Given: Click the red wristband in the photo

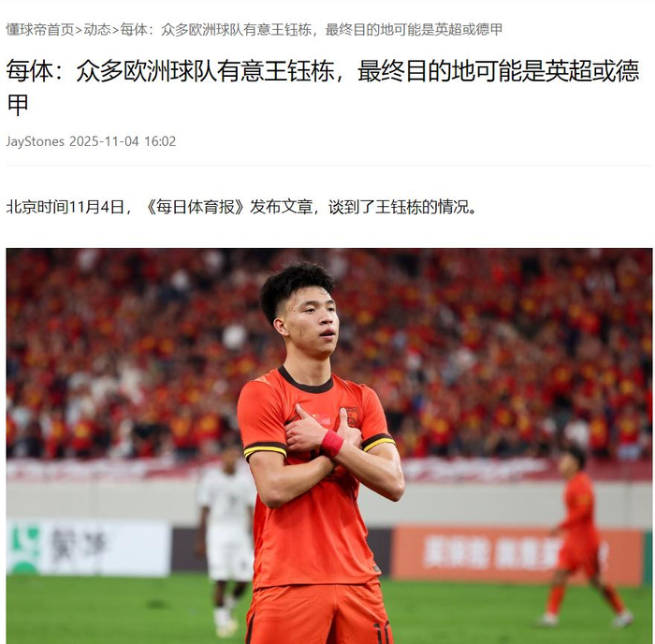Looking at the screenshot, I should click(332, 444).
